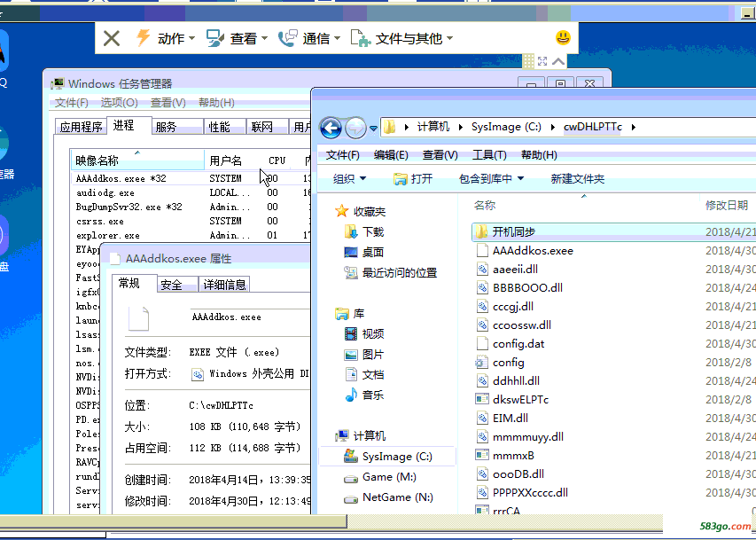Open 文件(F) menu in Task Manager

72,102
